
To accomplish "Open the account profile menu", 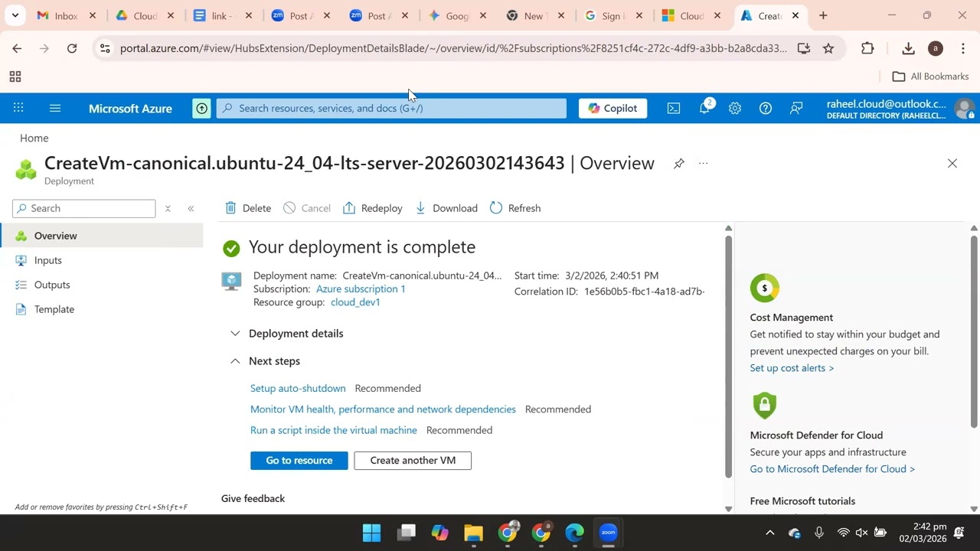I will [x=900, y=109].
